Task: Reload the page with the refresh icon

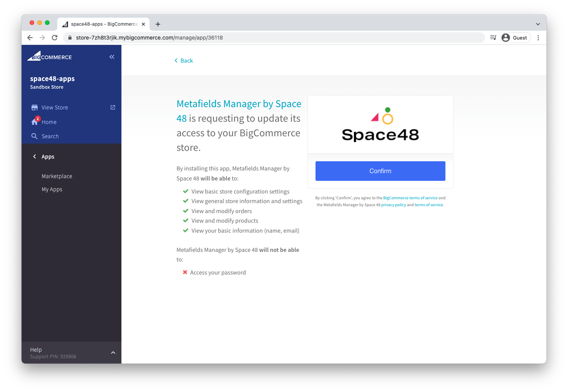Action: point(55,38)
